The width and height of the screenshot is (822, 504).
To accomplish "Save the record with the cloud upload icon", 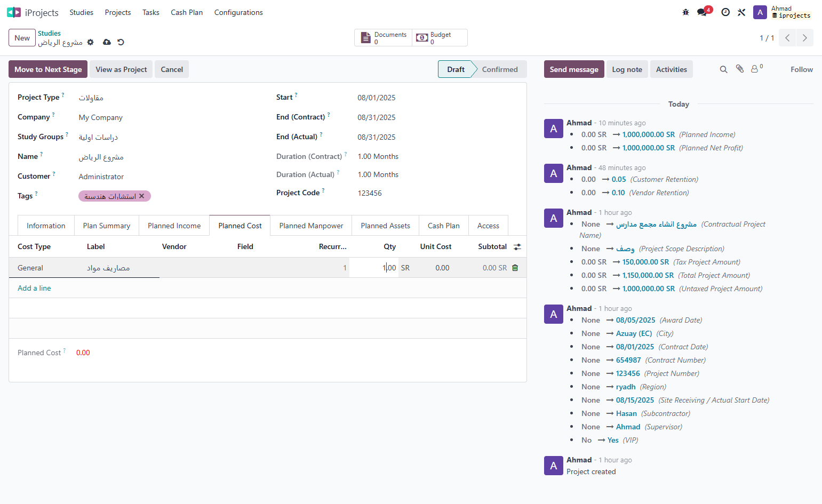I will click(x=107, y=42).
